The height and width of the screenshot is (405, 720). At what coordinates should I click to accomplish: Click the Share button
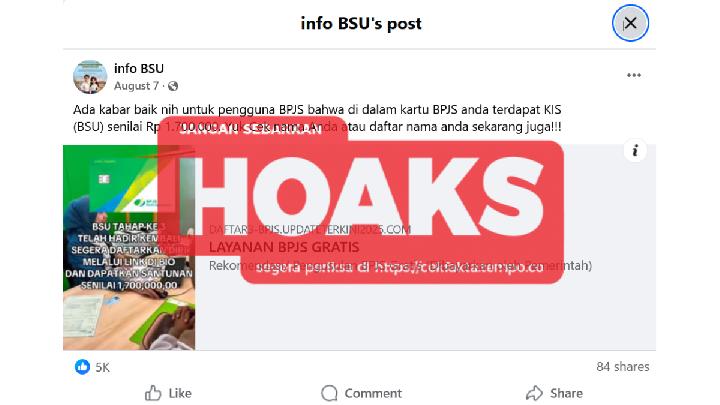coord(554,393)
